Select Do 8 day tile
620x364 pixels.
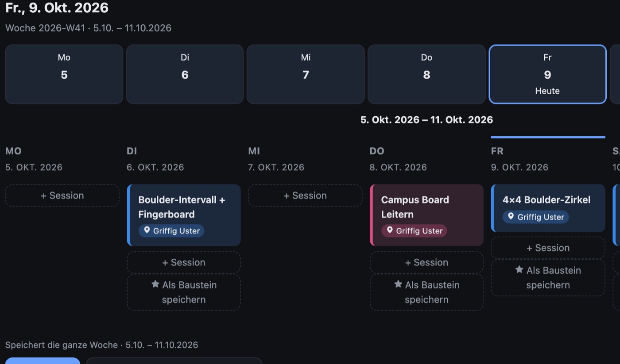(426, 74)
